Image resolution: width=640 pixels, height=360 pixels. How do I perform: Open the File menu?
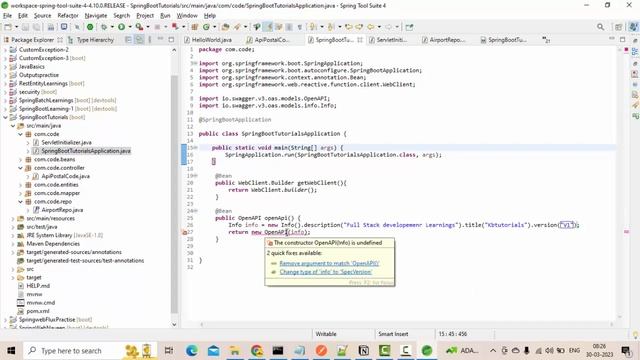point(7,16)
